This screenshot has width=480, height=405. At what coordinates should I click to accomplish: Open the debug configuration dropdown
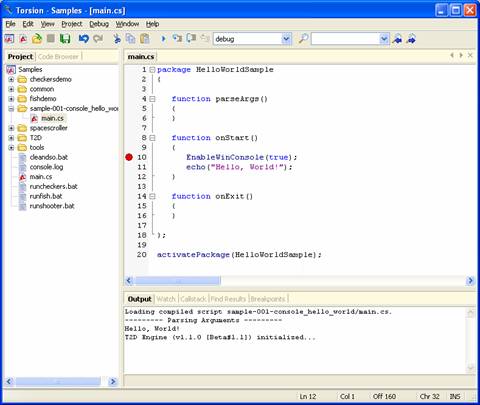click(286, 39)
